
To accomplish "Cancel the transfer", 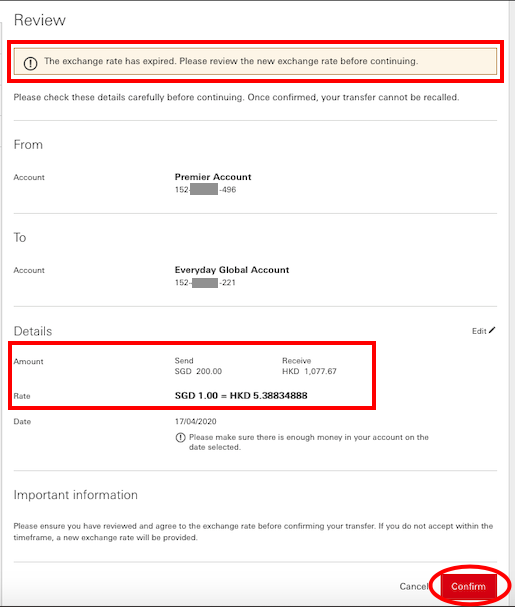I will pyautogui.click(x=414, y=586).
